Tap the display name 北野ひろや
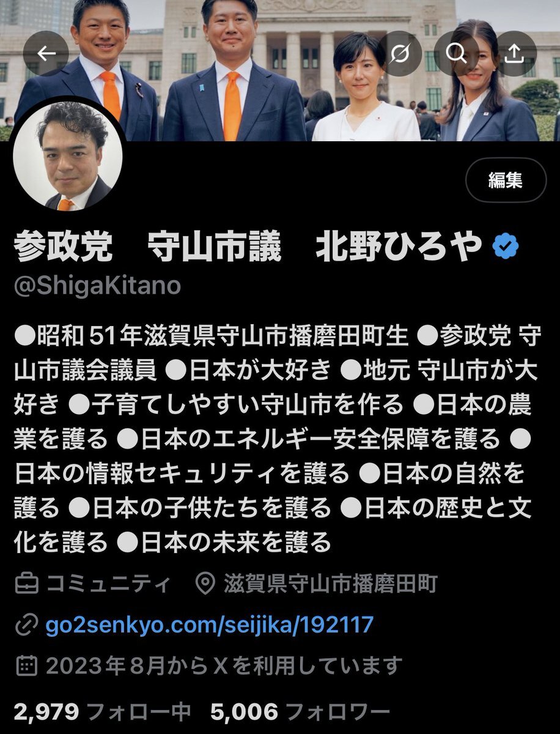This screenshot has height=734, width=560. 399,248
